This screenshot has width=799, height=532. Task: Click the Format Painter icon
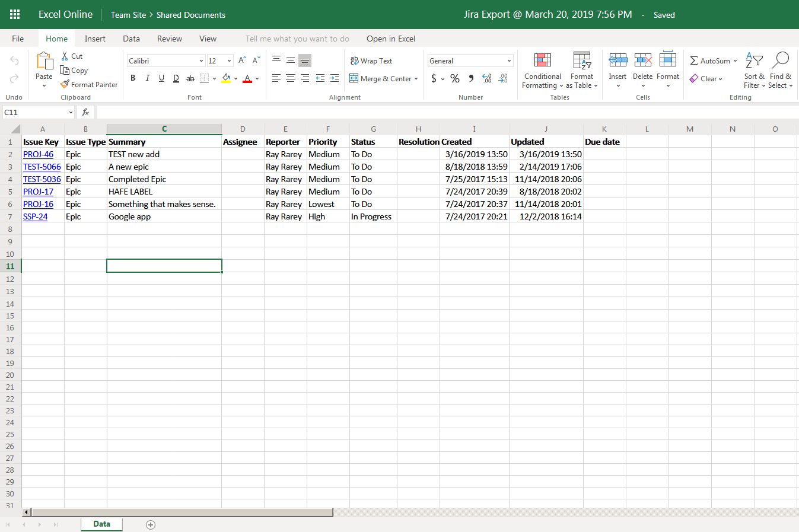click(x=65, y=85)
